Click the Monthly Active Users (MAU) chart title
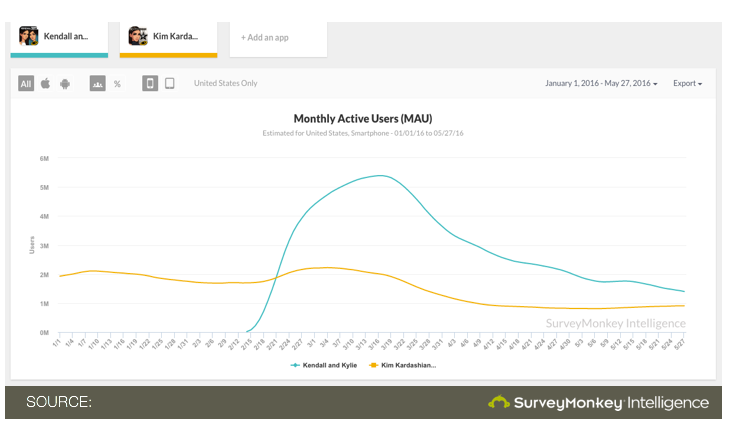 tap(363, 119)
